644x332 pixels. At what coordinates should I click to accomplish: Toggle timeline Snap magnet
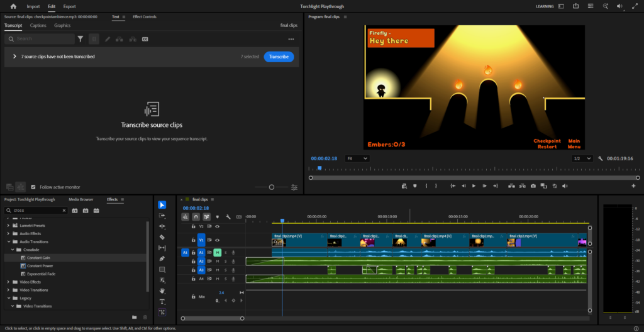[x=196, y=216]
